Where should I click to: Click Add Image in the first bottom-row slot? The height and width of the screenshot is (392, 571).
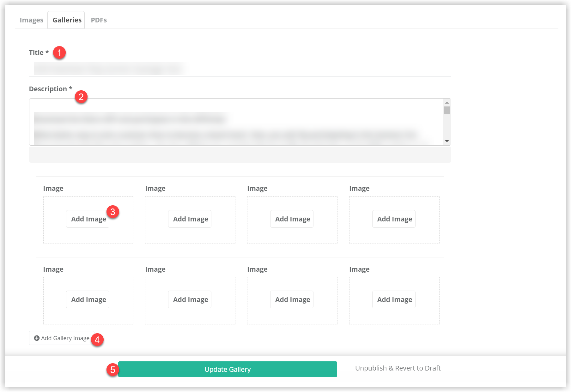(x=88, y=299)
